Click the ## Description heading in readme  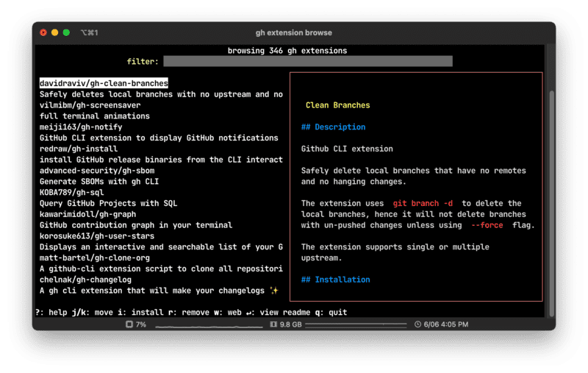click(x=333, y=127)
